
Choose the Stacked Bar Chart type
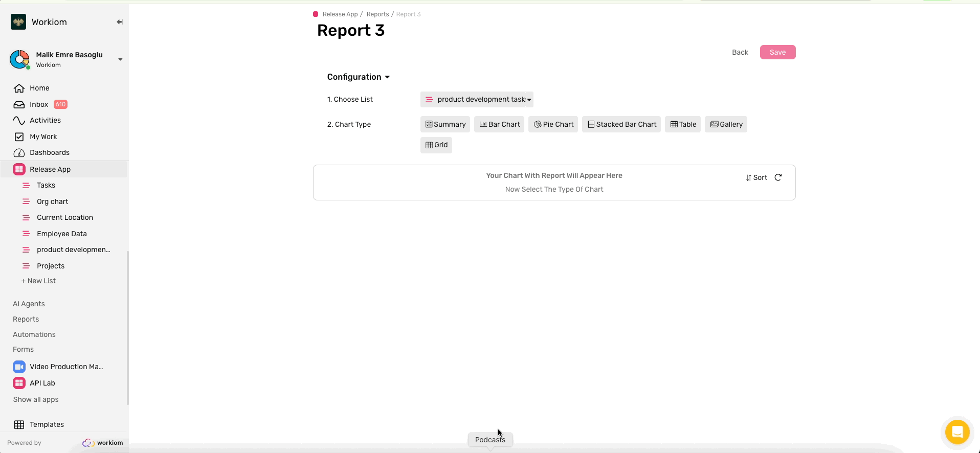click(x=621, y=124)
